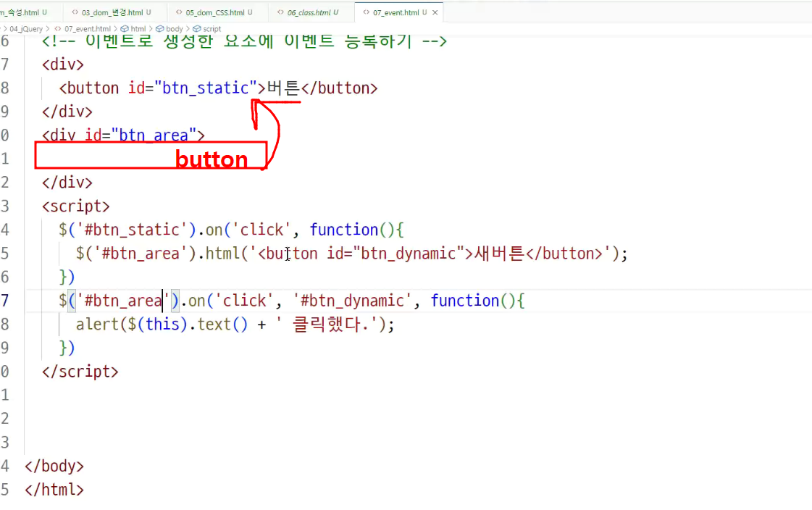
Task: Click the 새버튼 text in the code
Action: coord(499,254)
